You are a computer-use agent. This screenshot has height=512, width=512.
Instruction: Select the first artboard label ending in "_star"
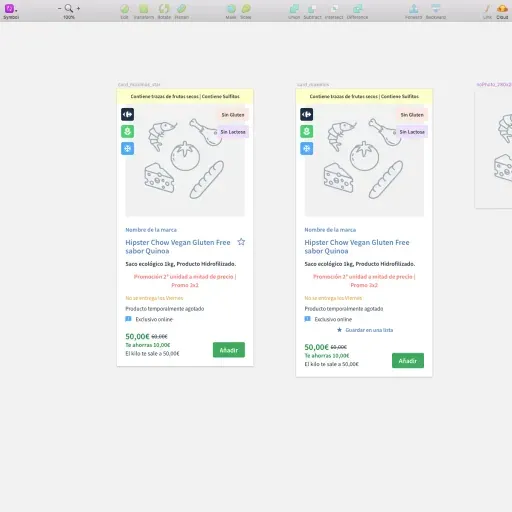point(139,85)
